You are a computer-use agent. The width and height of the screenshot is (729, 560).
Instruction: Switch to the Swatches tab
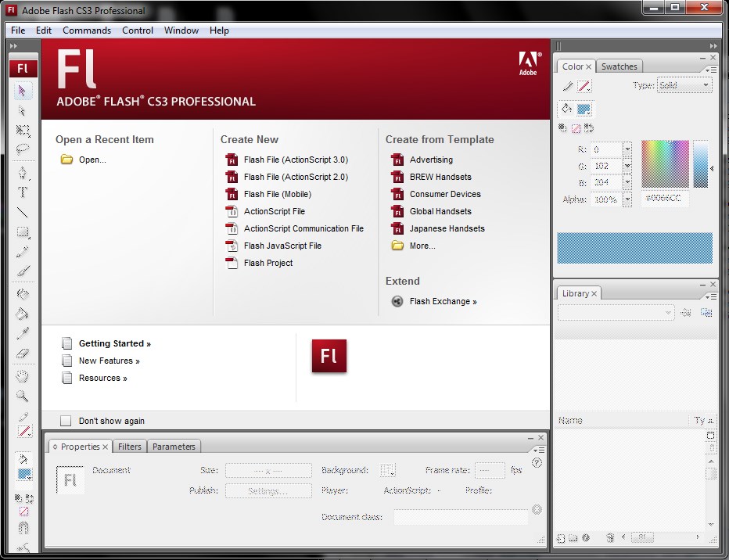(x=619, y=66)
